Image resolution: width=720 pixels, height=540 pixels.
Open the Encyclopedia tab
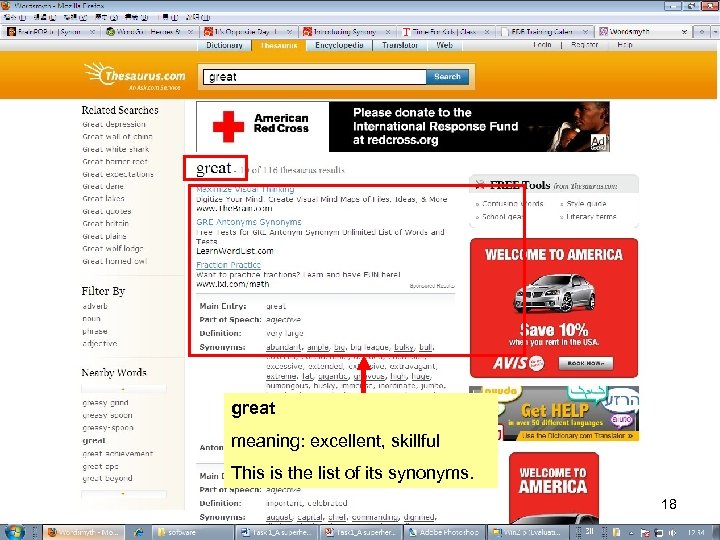(339, 45)
